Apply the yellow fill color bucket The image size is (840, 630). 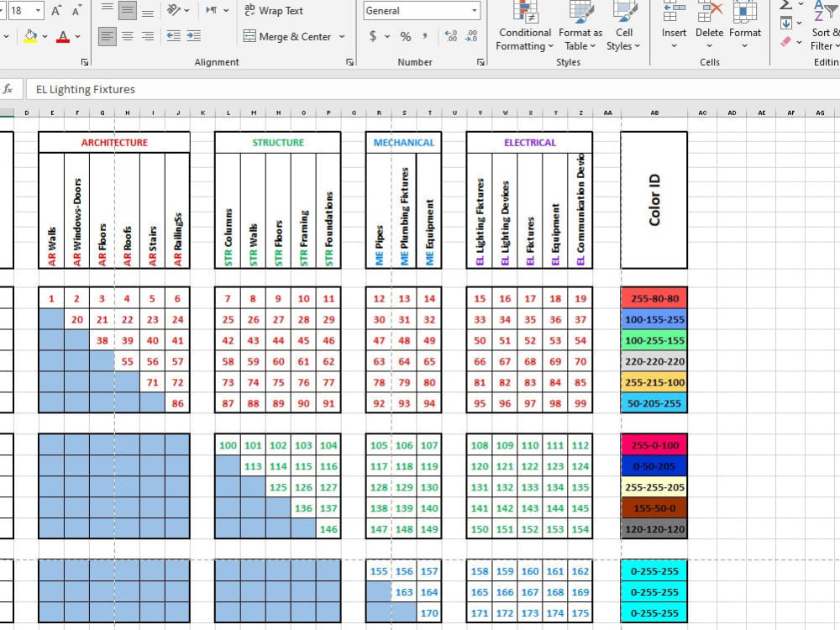[x=30, y=36]
